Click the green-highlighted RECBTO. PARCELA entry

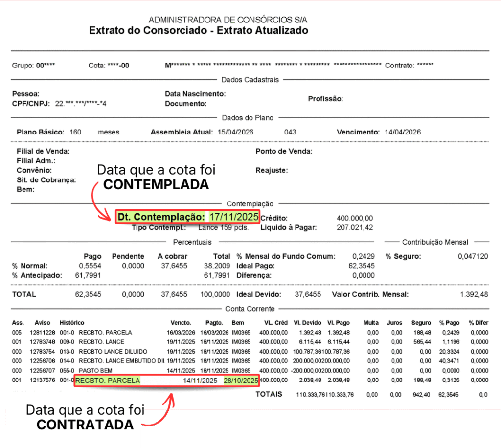click(x=108, y=381)
